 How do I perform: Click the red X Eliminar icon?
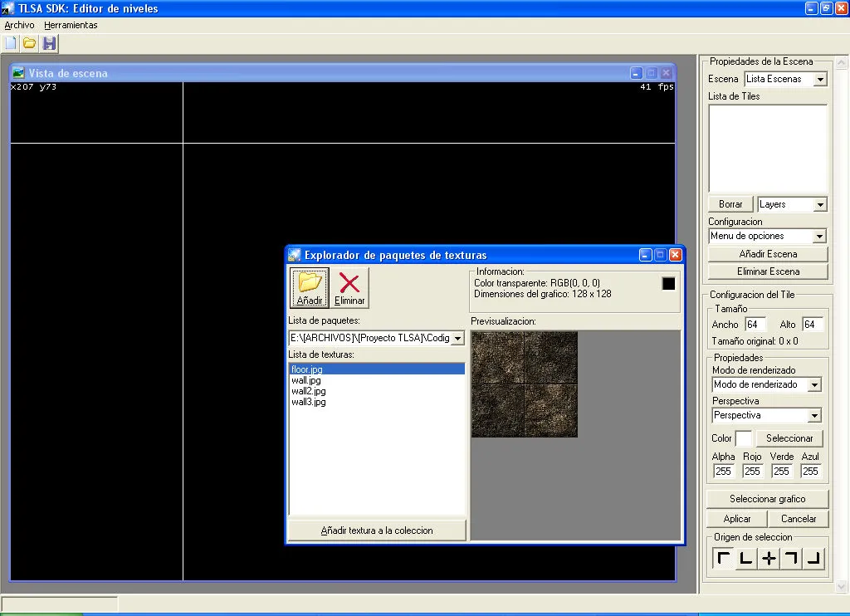pyautogui.click(x=349, y=287)
